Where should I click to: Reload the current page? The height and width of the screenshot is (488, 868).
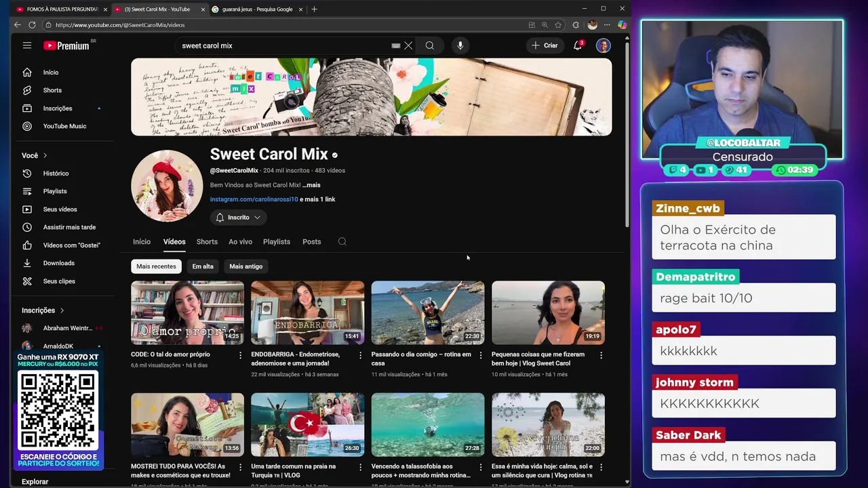tap(32, 24)
